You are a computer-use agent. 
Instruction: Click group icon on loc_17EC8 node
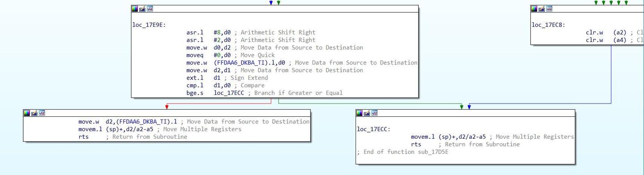point(549,9)
